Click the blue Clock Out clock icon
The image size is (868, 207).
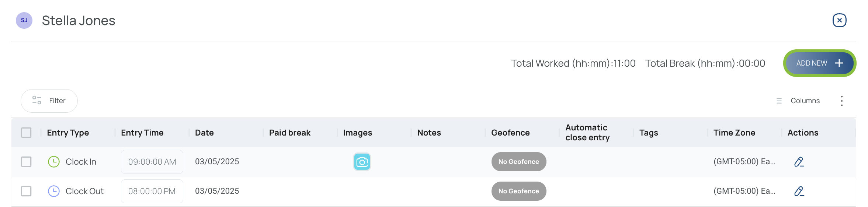pyautogui.click(x=54, y=191)
